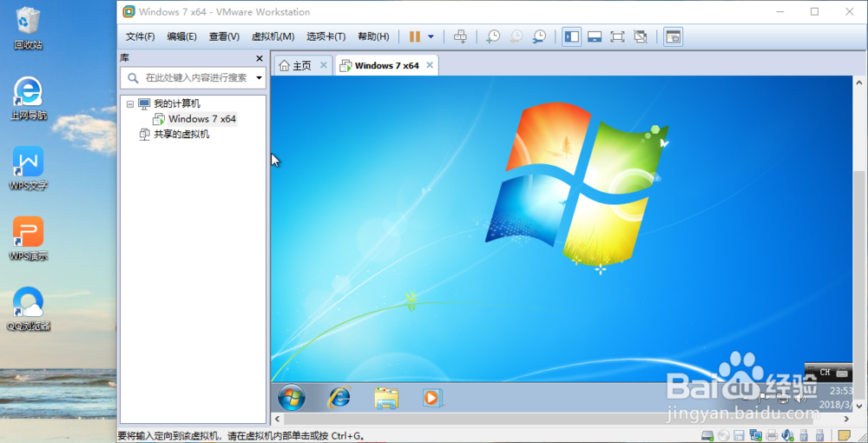Open the power options dropdown arrow
The height and width of the screenshot is (443, 868).
coord(431,37)
